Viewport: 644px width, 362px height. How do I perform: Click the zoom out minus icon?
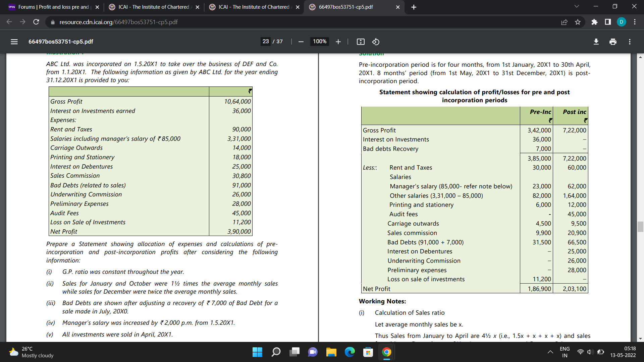pyautogui.click(x=301, y=42)
